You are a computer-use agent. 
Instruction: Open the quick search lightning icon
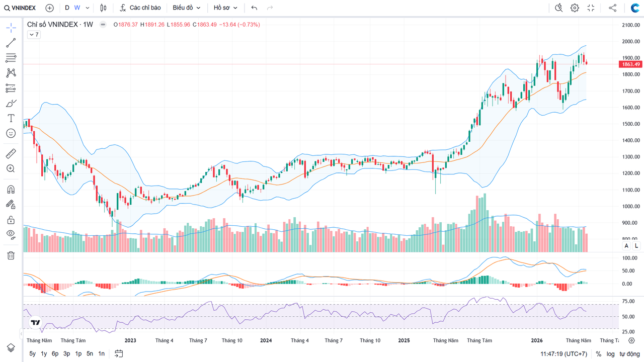(x=558, y=8)
